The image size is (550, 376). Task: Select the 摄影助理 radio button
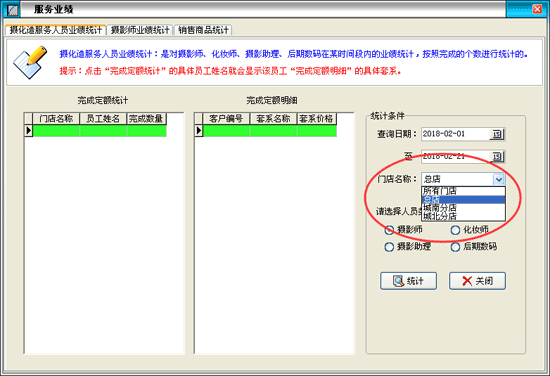(x=389, y=247)
